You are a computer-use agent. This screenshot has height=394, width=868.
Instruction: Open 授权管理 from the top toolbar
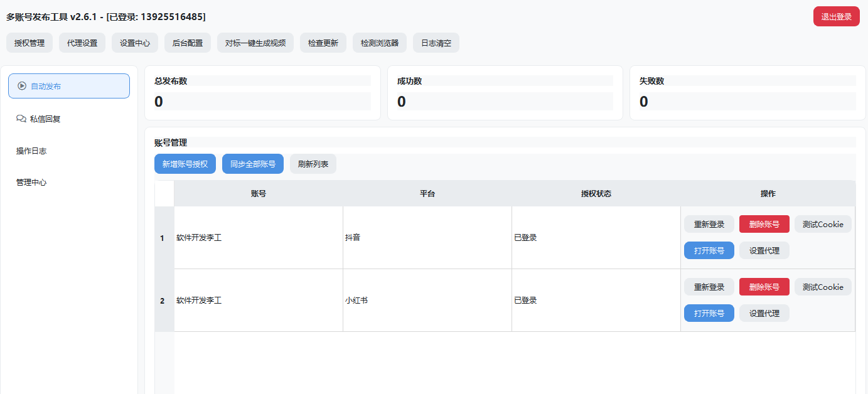pos(29,43)
